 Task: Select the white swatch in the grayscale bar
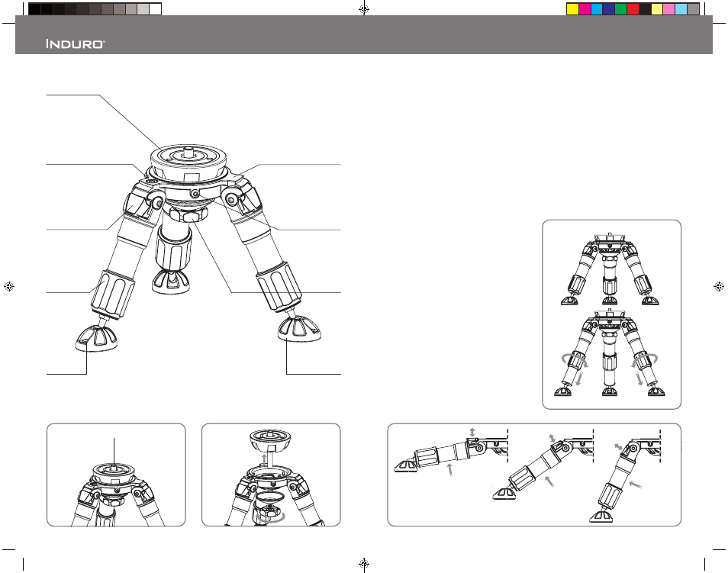155,9
